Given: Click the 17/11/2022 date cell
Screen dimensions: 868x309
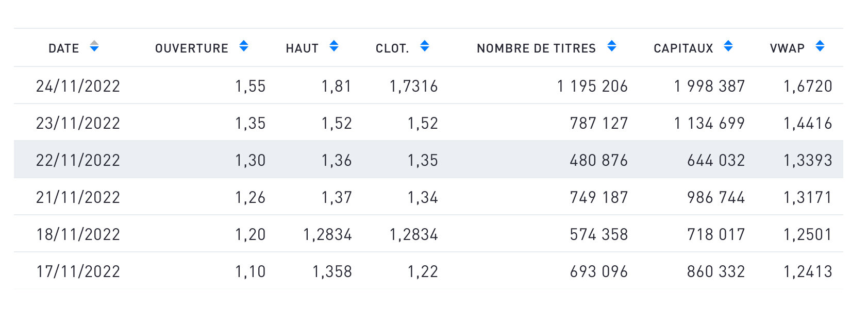Looking at the screenshot, I should click(x=78, y=271).
